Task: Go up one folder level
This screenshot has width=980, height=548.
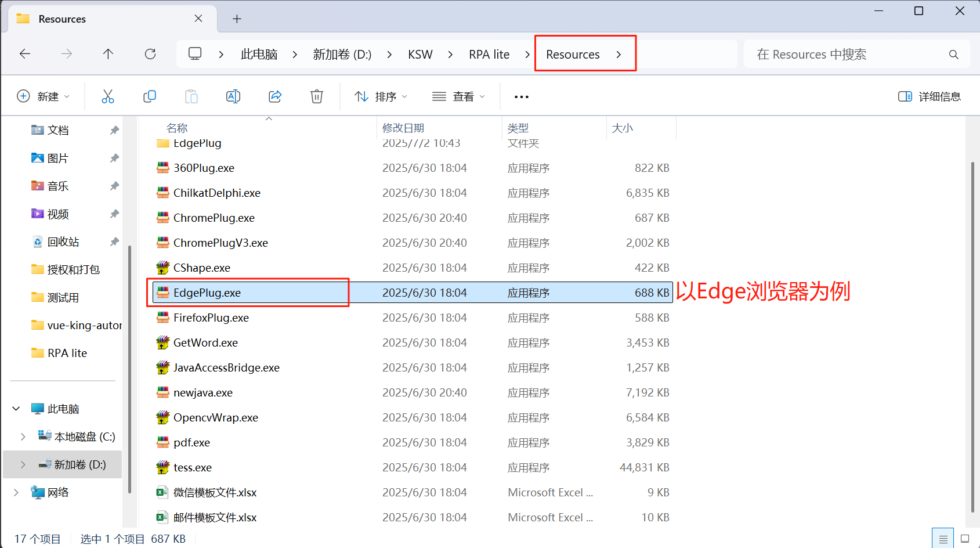Action: tap(108, 54)
